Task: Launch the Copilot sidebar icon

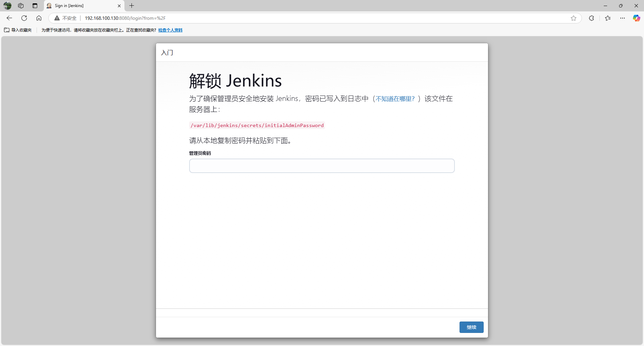Action: coord(636,18)
